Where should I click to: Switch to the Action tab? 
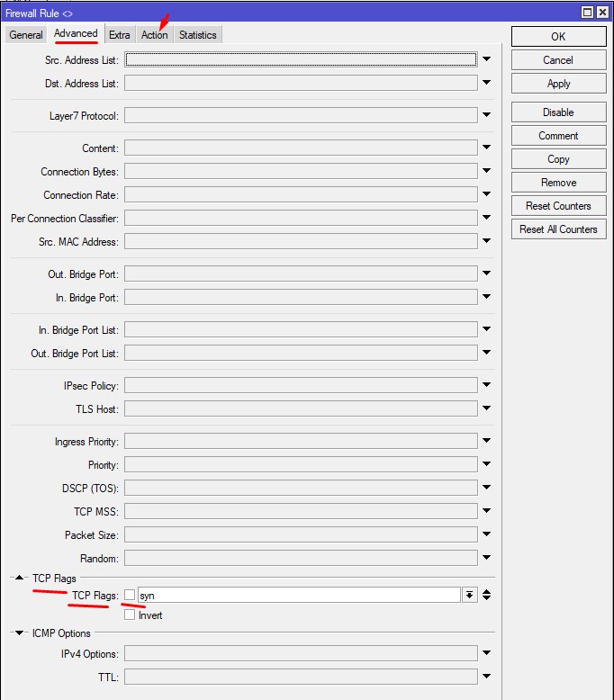pyautogui.click(x=154, y=35)
